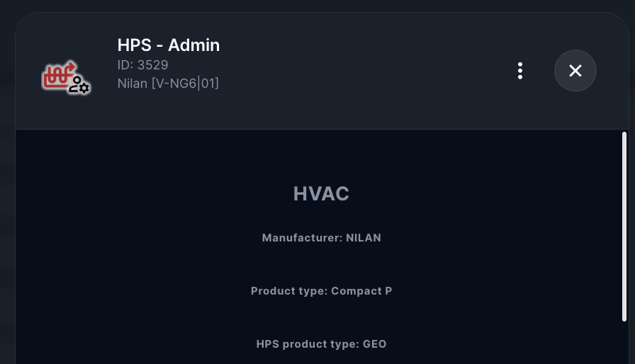Click the red heating coil graphic
This screenshot has width=635, height=364.
pyautogui.click(x=58, y=74)
